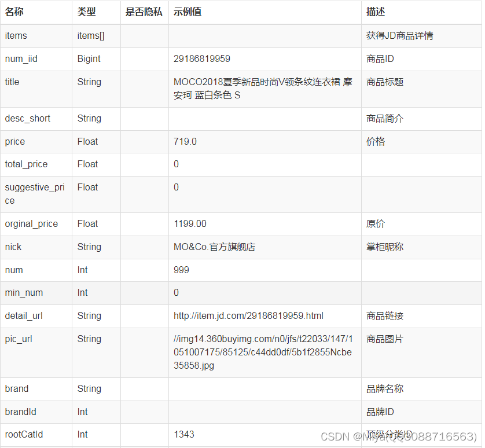Click the MOCO2018 product title example
This screenshot has width=485, height=448.
(x=263, y=89)
